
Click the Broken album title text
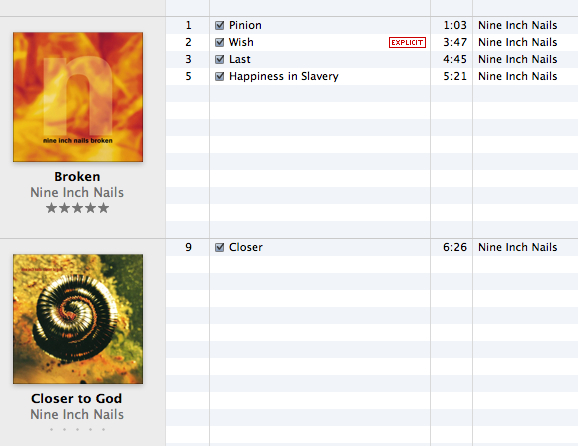77,177
